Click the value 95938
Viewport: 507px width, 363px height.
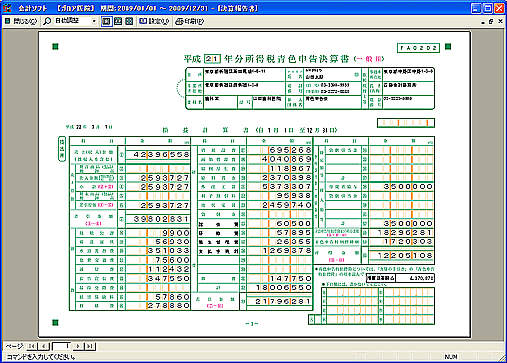(294, 196)
